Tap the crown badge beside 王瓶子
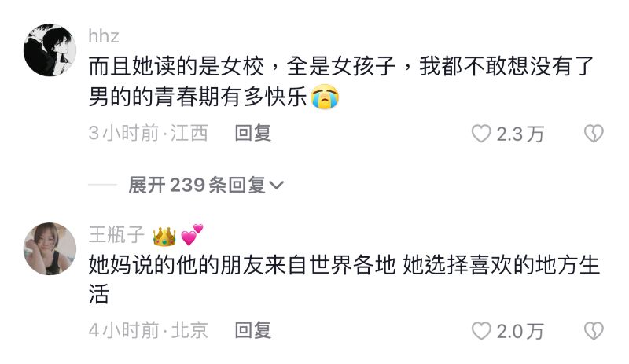This screenshot has height=364, width=629. pos(164,236)
